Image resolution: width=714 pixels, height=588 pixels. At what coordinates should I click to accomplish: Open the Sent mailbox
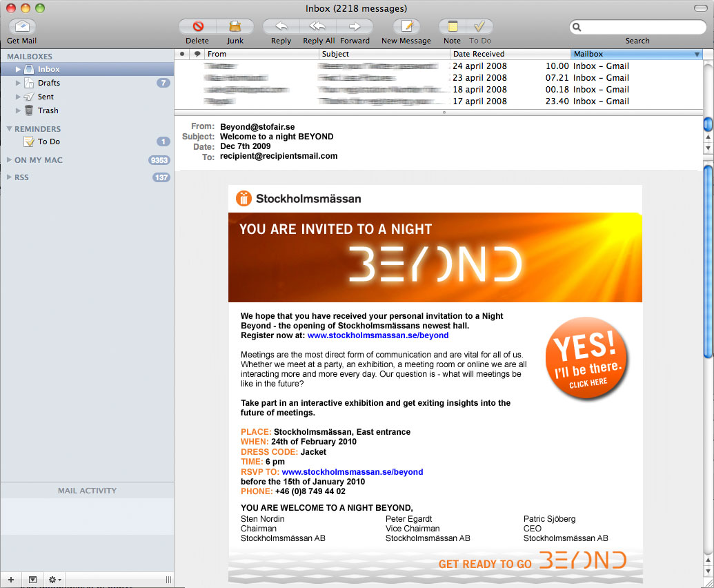[x=87, y=97]
